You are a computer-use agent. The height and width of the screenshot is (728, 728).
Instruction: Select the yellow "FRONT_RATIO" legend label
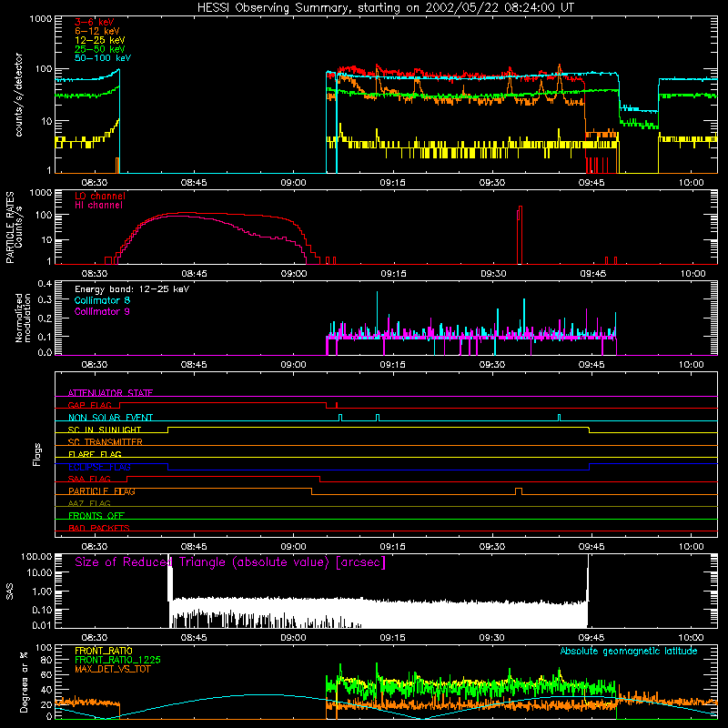click(x=104, y=651)
